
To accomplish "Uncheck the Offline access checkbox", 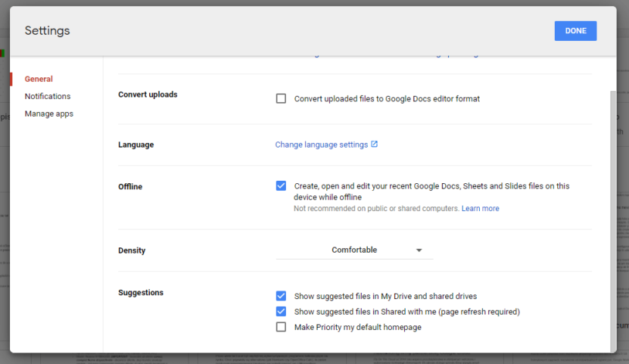I will pos(281,185).
